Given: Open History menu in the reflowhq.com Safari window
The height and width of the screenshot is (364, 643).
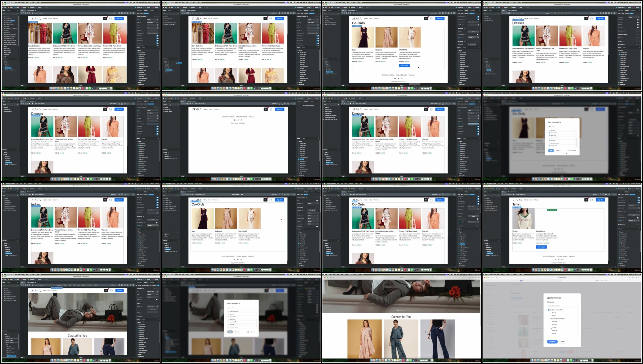Looking at the screenshot, I should point(505,274).
